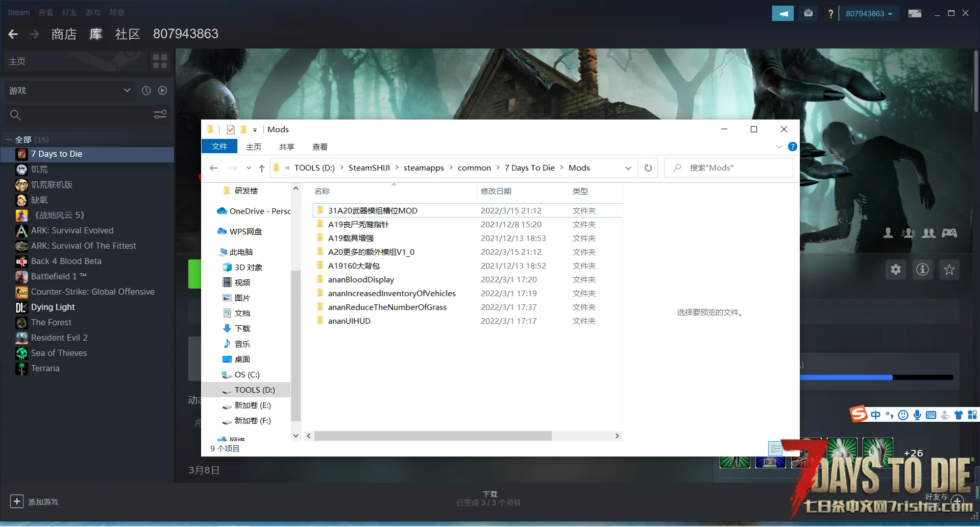Go forward in Steam navigation
The image size is (980, 527).
[x=34, y=34]
